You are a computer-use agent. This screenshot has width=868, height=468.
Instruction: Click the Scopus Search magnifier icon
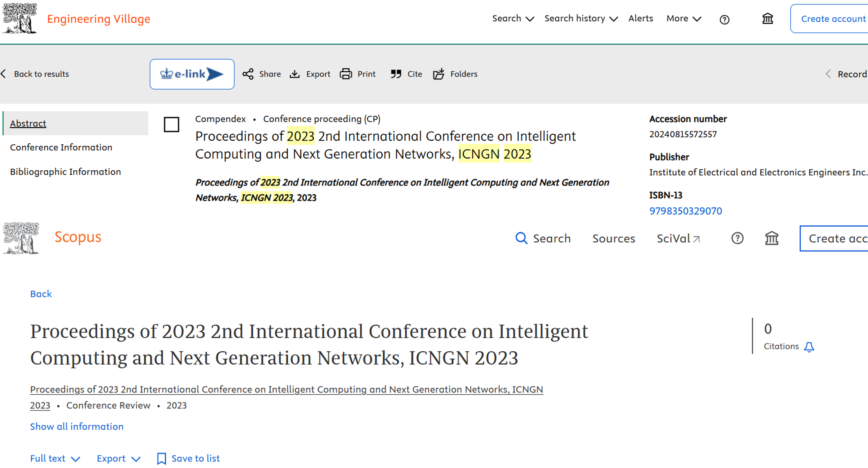pos(521,238)
